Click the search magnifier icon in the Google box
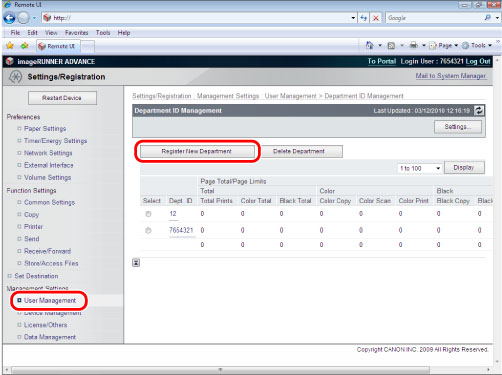 tap(488, 18)
